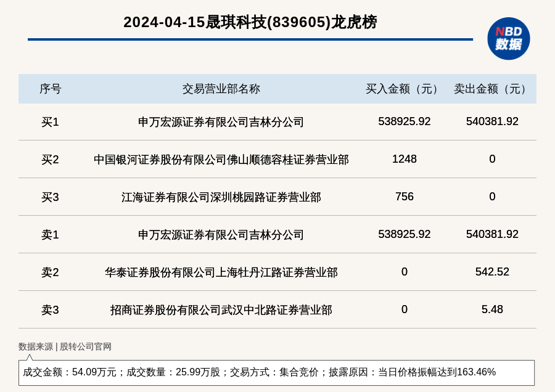Screen dimensions: 555x392
Task: Select the 买1 row label
Action: pyautogui.click(x=50, y=122)
